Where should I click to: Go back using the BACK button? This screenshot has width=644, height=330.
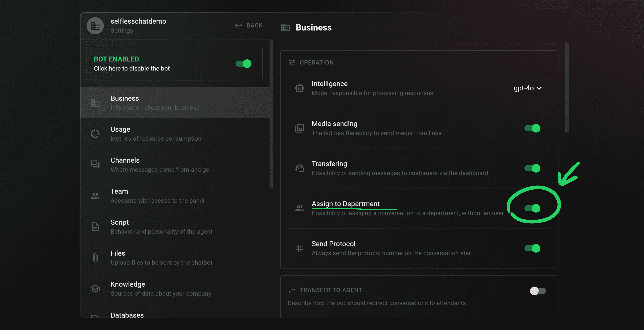click(249, 25)
